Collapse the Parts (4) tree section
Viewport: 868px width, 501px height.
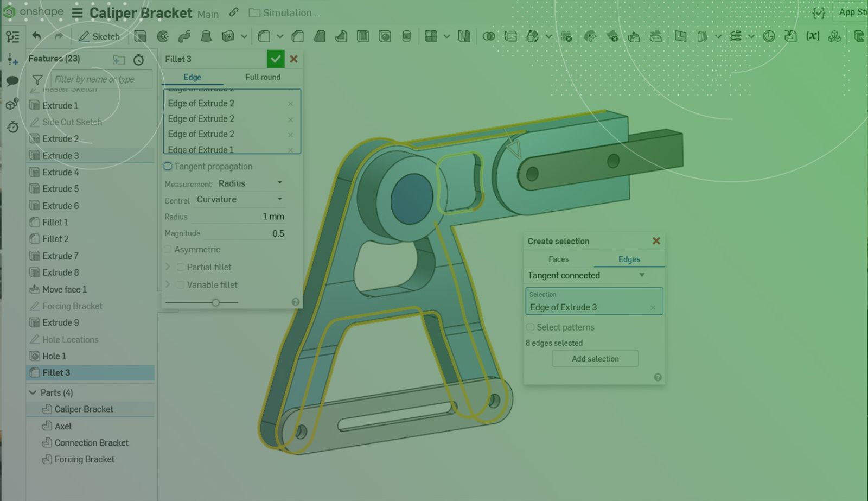tap(33, 392)
